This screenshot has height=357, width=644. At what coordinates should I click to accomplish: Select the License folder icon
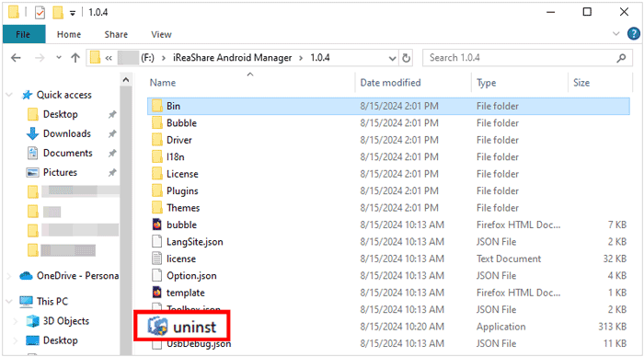[157, 174]
